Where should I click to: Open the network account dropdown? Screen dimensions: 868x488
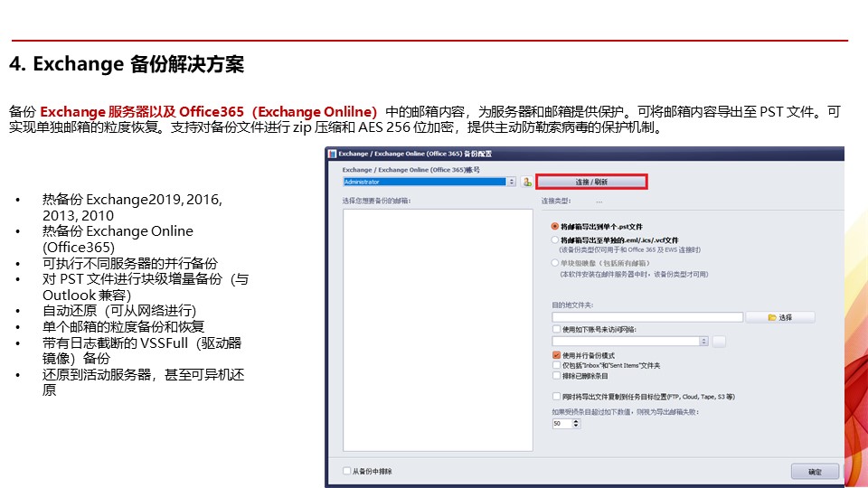click(x=703, y=342)
